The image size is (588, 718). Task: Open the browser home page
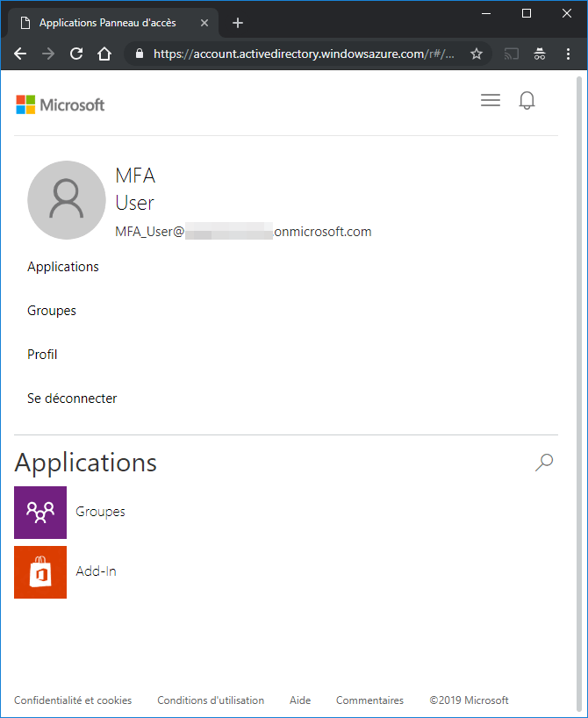[x=104, y=54]
